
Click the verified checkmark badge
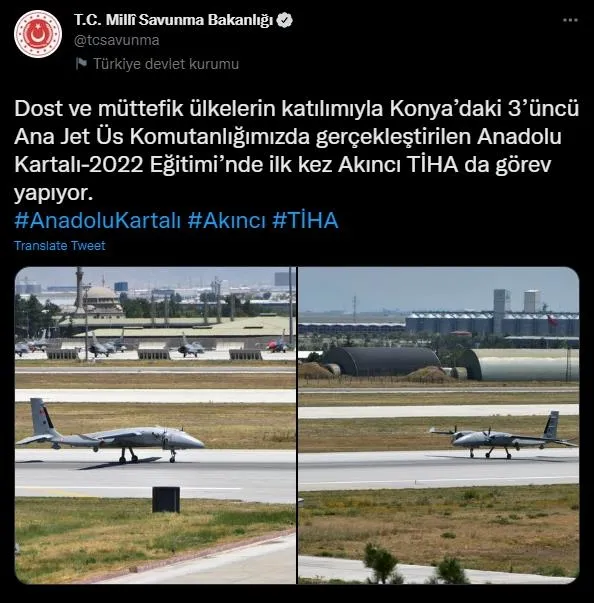[x=285, y=20]
